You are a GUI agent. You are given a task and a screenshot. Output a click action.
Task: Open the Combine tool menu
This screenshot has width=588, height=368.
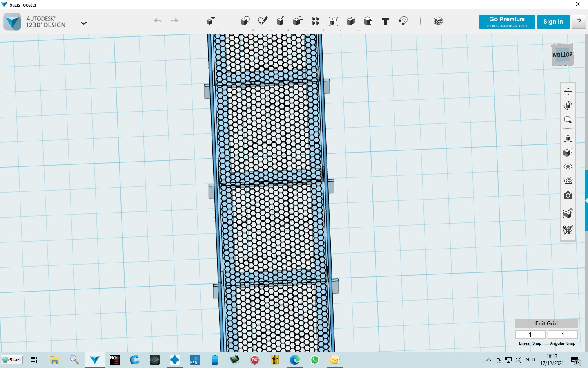click(x=350, y=21)
